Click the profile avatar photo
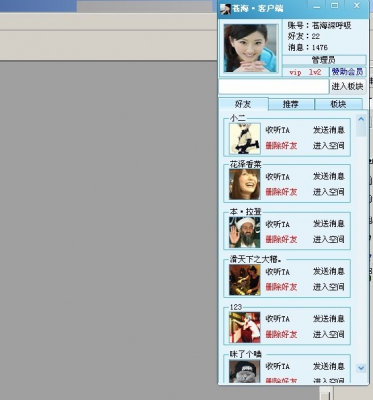 click(x=251, y=48)
